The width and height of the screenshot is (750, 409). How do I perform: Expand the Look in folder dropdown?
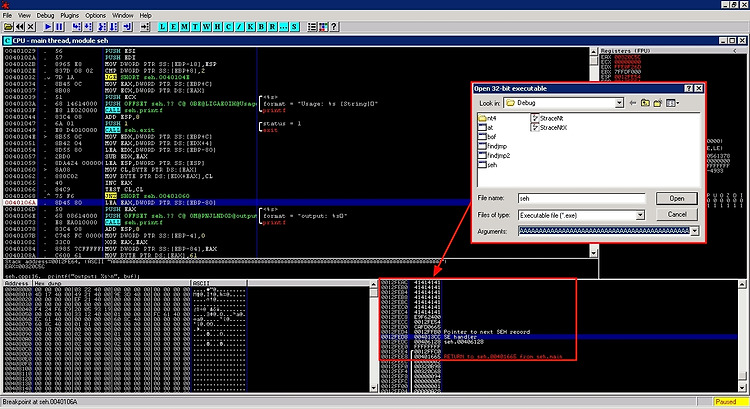coord(619,103)
